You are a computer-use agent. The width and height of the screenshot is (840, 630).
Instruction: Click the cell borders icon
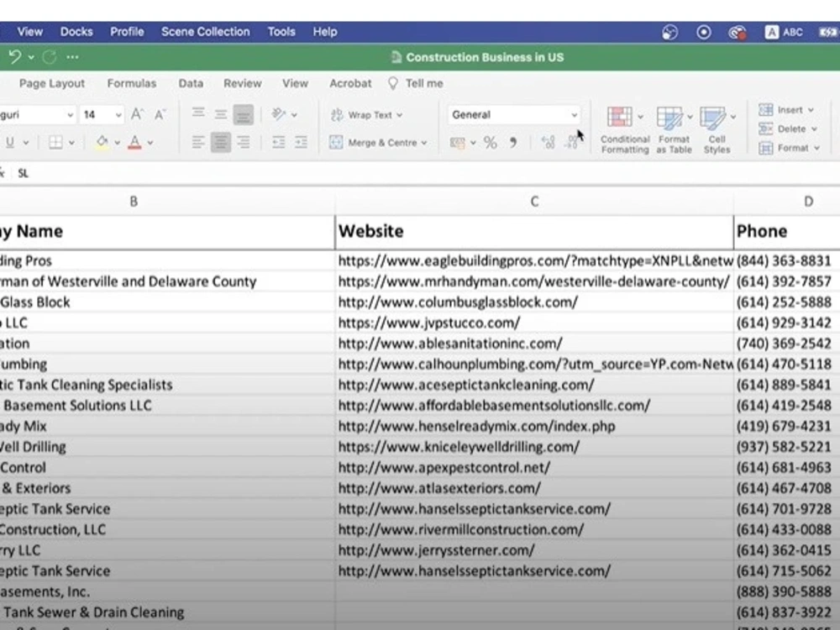[x=55, y=142]
